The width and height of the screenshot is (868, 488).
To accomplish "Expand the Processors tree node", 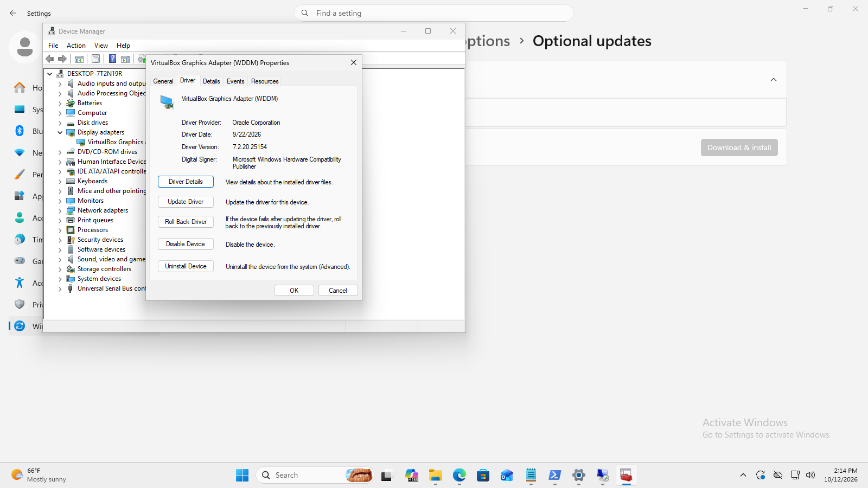I will [x=60, y=230].
